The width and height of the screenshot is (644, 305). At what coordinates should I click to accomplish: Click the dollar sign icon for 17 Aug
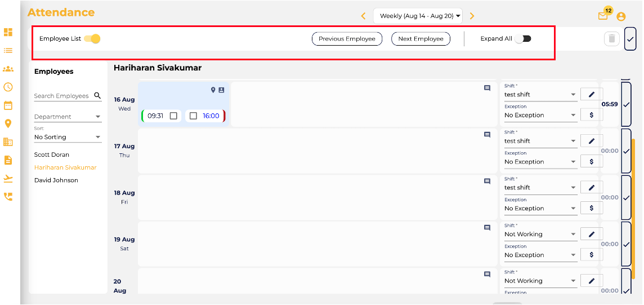coord(591,162)
